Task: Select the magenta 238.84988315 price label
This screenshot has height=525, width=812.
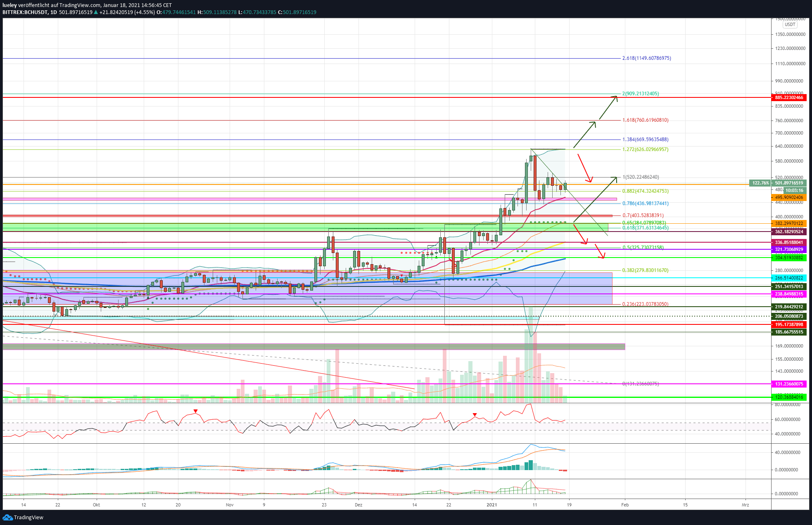Action: coord(789,294)
